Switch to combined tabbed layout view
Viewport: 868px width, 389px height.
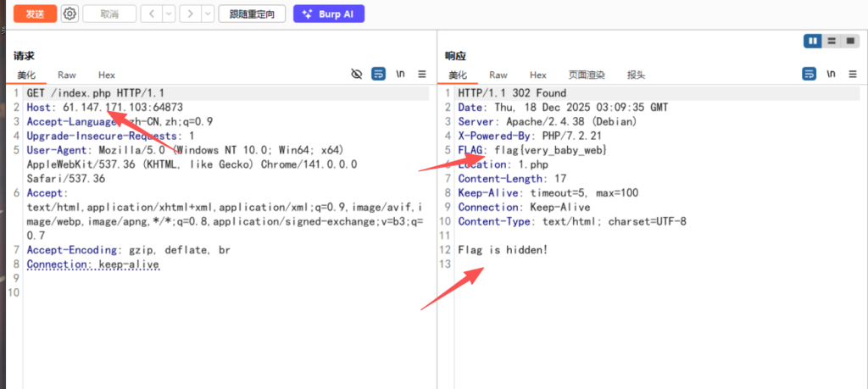pos(849,41)
